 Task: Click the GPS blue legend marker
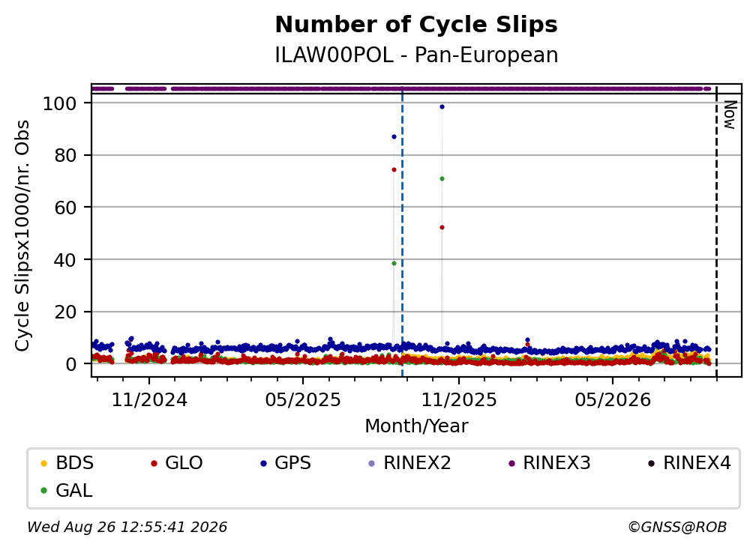[263, 464]
